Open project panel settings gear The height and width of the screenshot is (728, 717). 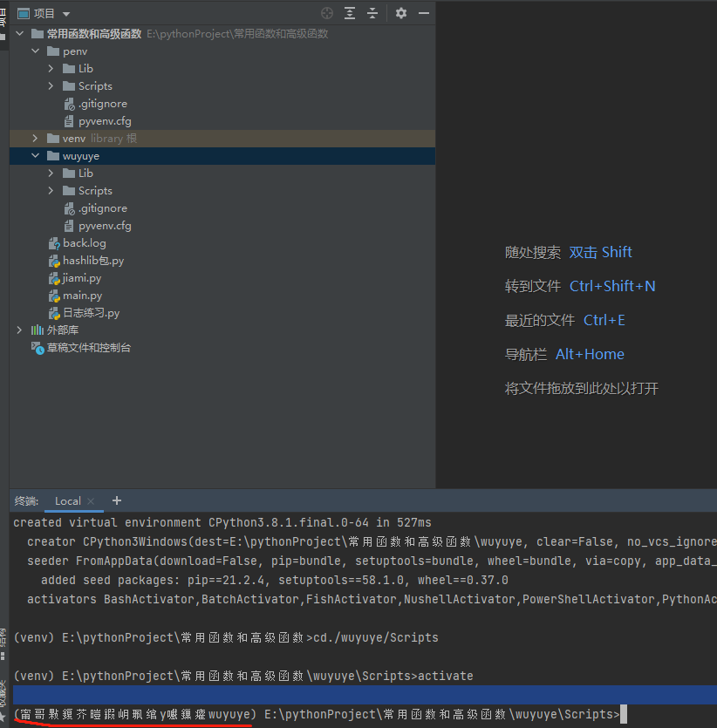pyautogui.click(x=401, y=13)
